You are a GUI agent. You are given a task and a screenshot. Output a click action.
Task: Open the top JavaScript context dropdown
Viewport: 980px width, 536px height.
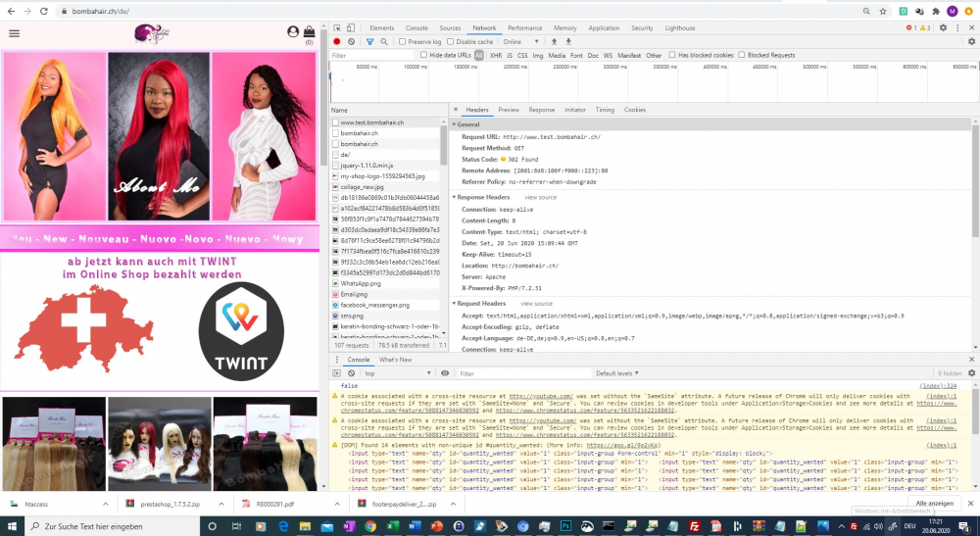click(398, 373)
